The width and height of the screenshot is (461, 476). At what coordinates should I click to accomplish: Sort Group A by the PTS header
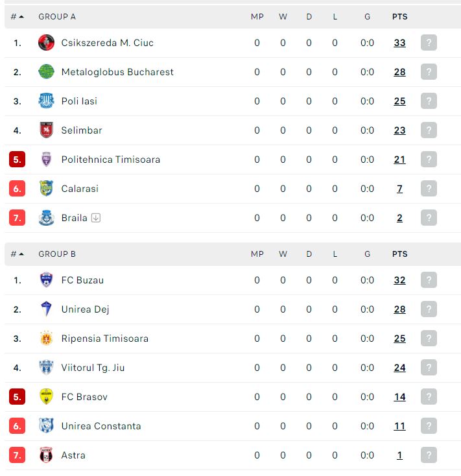399,17
